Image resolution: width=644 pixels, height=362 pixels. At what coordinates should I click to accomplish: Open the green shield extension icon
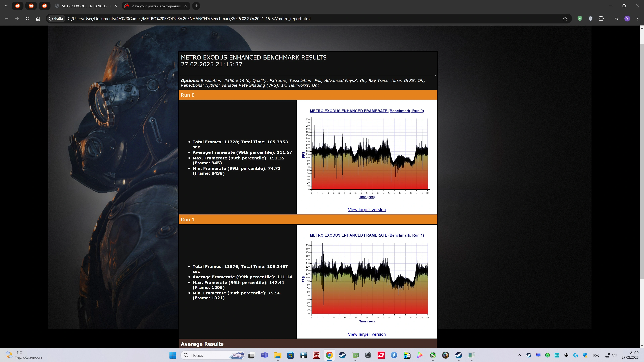pos(580,18)
